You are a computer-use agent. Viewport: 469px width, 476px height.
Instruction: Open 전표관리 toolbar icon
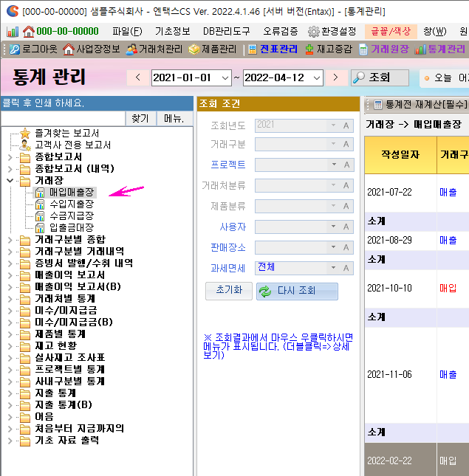253,49
